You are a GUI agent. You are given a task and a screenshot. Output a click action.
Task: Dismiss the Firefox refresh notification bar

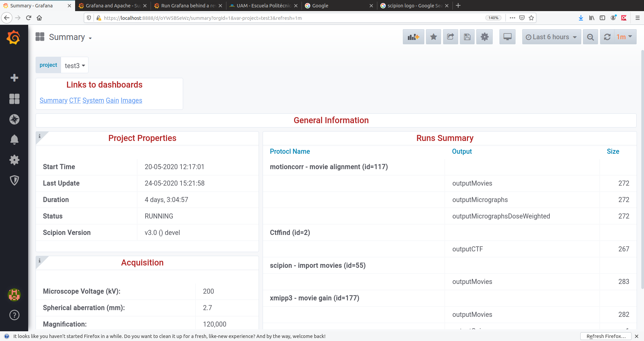point(636,336)
